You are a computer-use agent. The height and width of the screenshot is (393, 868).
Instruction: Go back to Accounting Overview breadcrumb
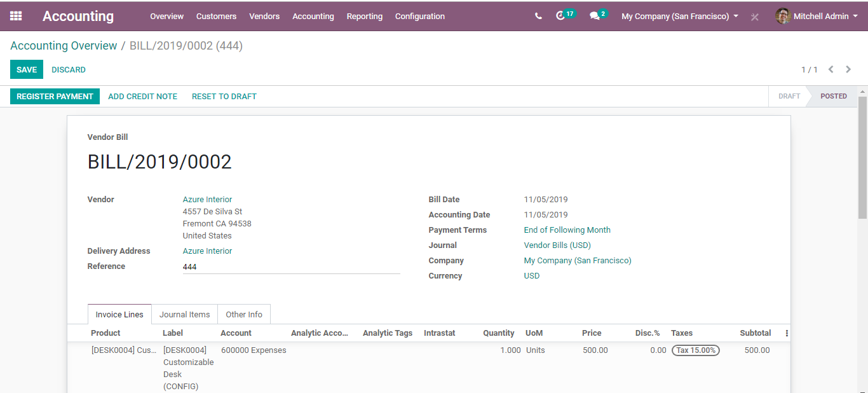(64, 46)
